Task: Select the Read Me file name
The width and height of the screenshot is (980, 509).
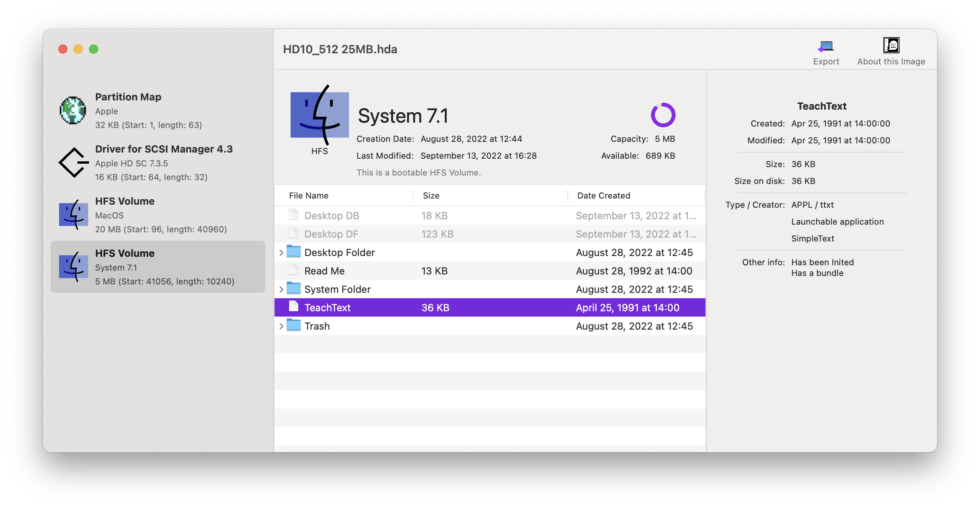Action: tap(324, 271)
